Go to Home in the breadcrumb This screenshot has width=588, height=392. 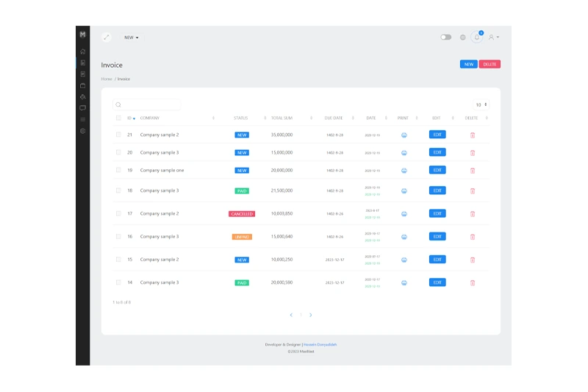pyautogui.click(x=107, y=79)
